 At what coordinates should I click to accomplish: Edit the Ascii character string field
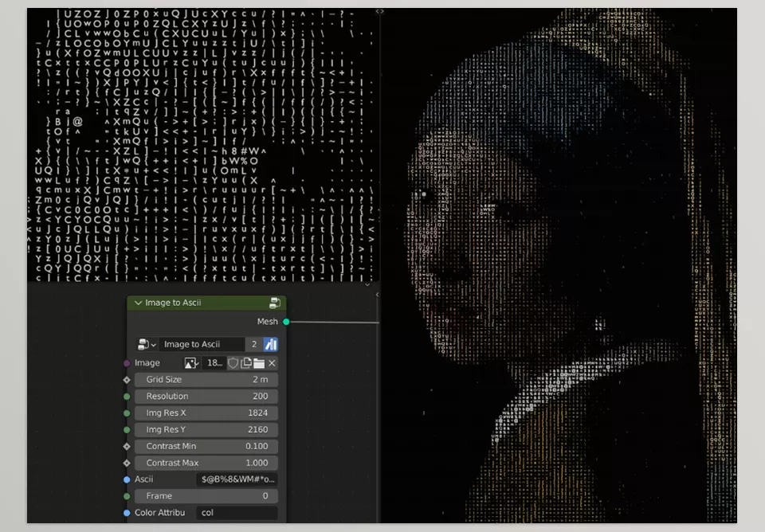[x=237, y=479]
